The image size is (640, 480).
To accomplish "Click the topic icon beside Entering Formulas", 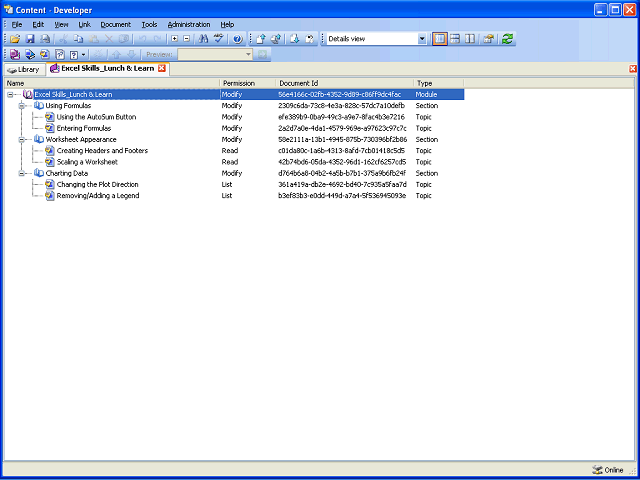I will pyautogui.click(x=50, y=128).
